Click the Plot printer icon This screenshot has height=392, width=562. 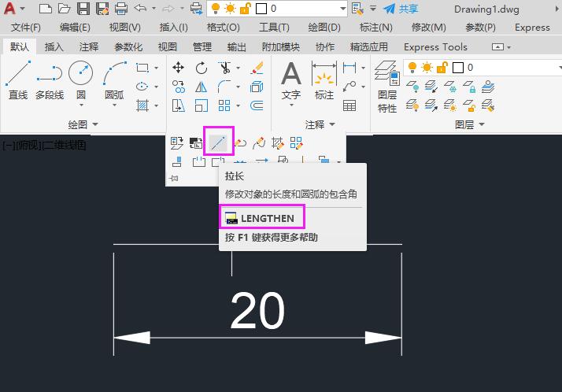click(x=121, y=9)
